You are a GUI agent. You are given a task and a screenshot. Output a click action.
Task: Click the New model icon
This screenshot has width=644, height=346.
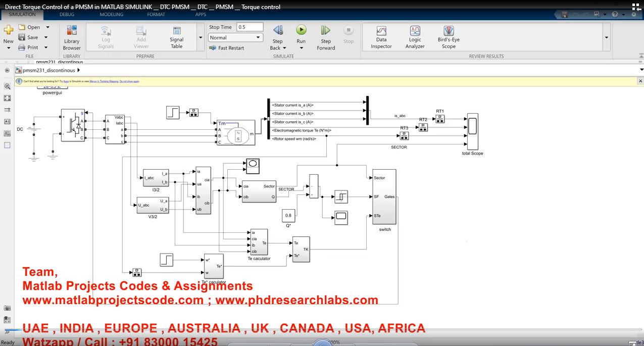coord(8,30)
